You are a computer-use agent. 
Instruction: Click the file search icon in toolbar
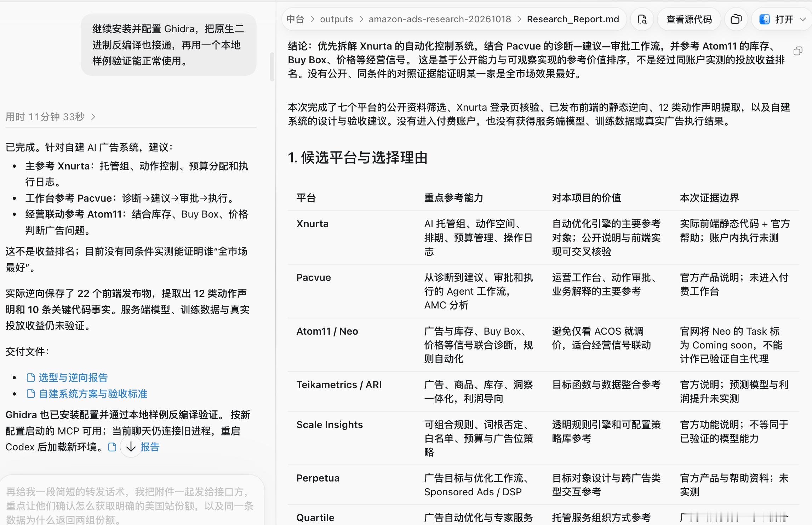click(642, 19)
